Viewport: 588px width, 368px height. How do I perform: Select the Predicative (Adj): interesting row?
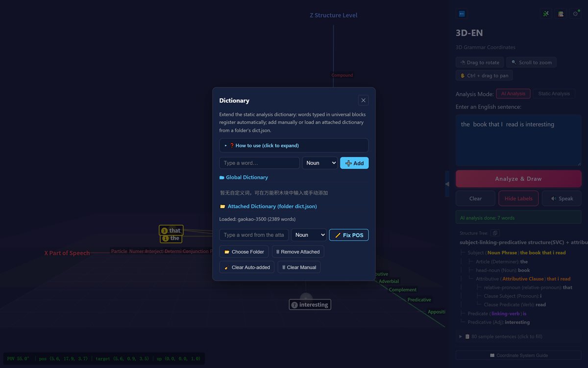click(499, 322)
